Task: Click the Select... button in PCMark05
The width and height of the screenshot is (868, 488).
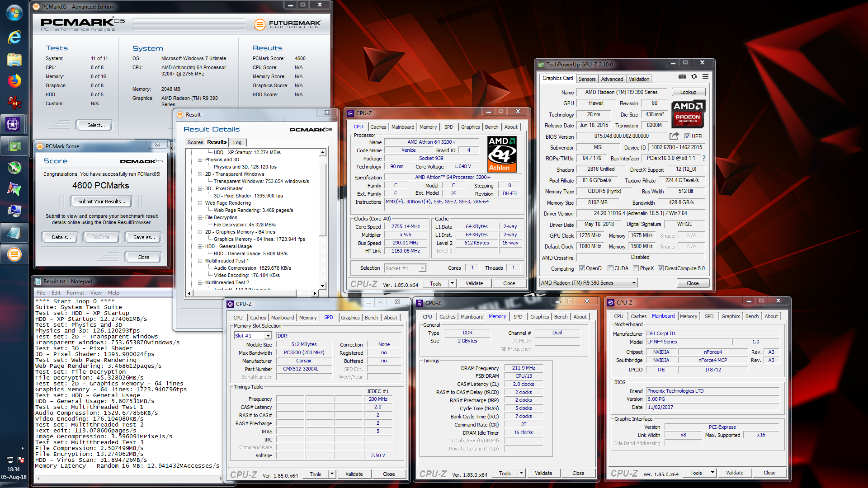Action: coord(95,125)
